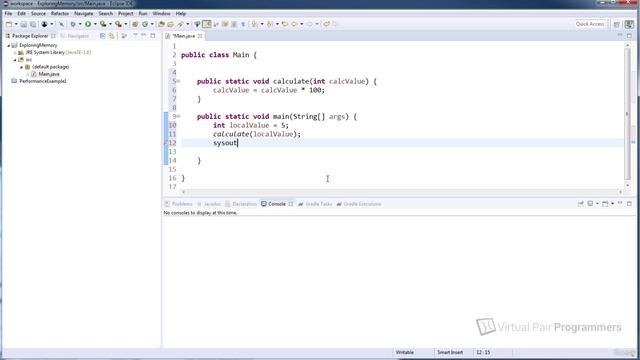Image resolution: width=640 pixels, height=360 pixels.
Task: Toggle Mark Occurrences in the toolbar
Action: tap(207, 24)
